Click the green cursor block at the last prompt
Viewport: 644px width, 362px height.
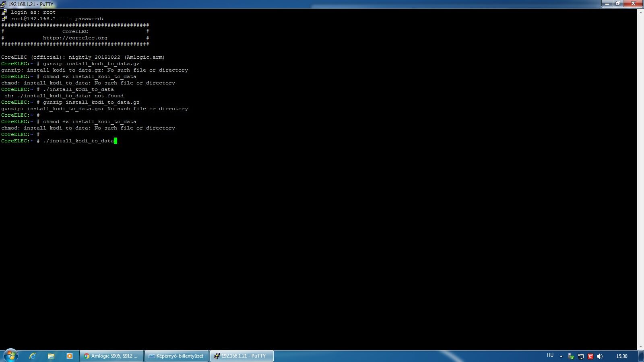(x=116, y=141)
